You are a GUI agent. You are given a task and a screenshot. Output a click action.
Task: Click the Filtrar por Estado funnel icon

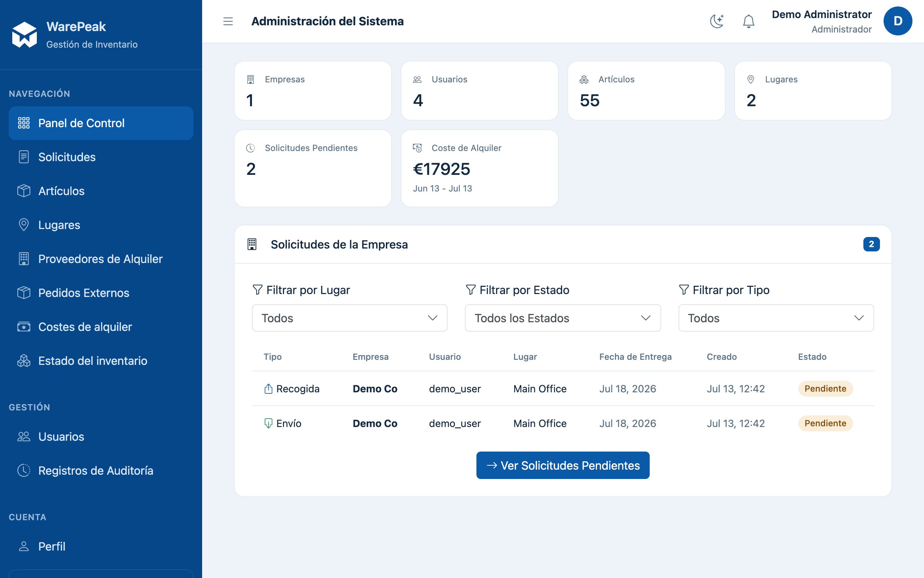click(x=471, y=290)
